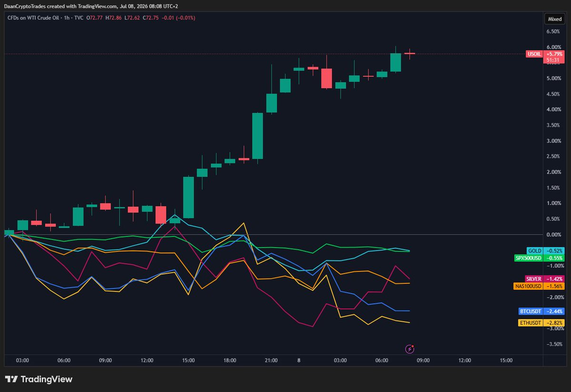Viewport: 571px width, 392px height.
Task: Click the SILVER series label
Action: coord(533,279)
